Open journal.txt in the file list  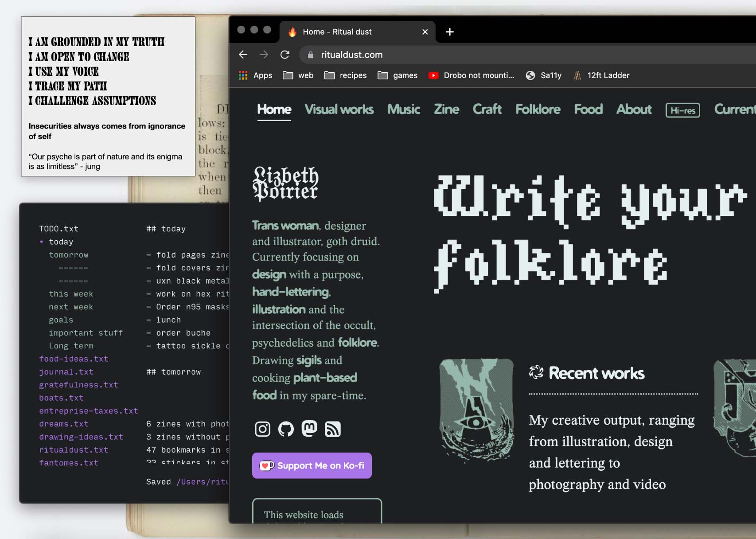click(x=66, y=372)
